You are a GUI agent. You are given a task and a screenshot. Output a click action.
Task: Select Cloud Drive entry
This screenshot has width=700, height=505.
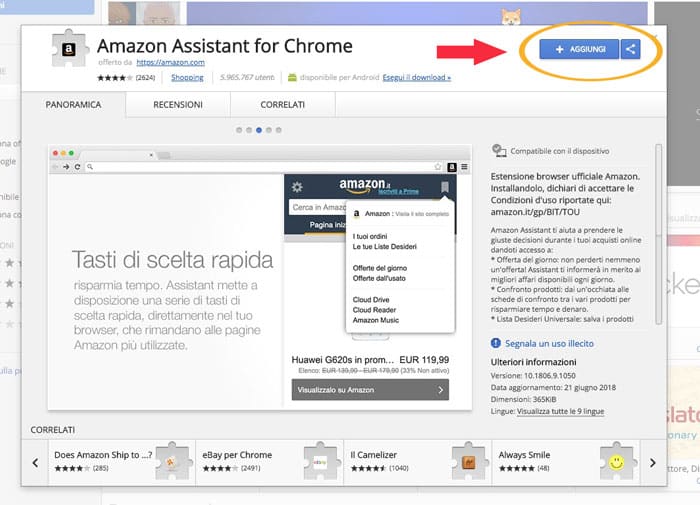click(371, 300)
